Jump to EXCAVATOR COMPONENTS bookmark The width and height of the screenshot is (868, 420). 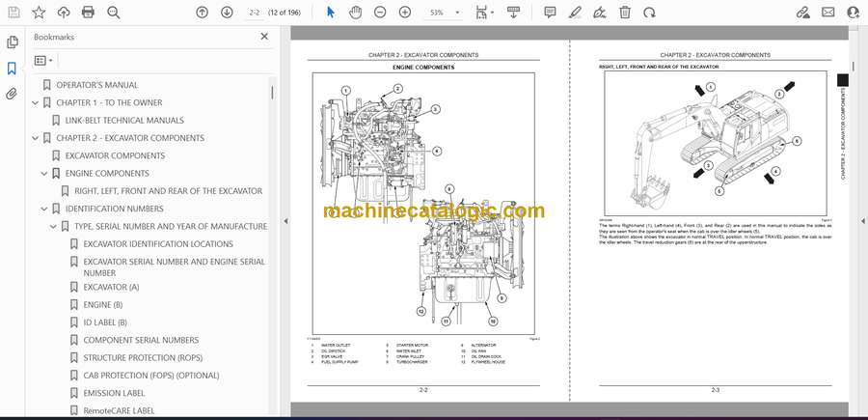point(115,155)
